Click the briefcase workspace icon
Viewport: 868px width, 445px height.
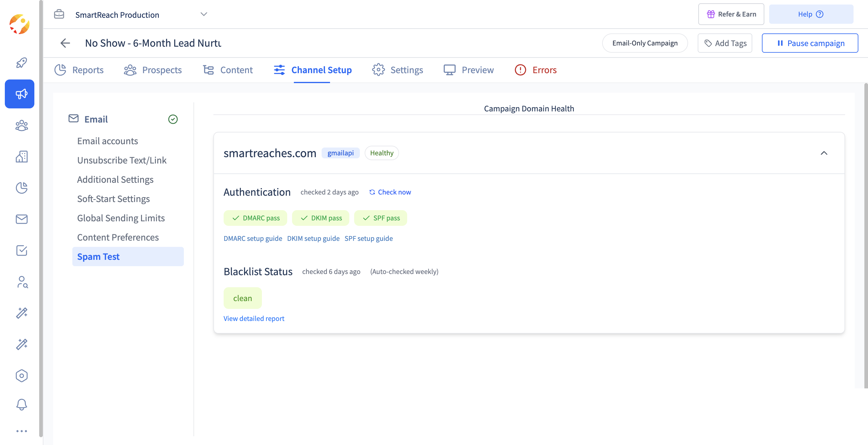pyautogui.click(x=59, y=14)
